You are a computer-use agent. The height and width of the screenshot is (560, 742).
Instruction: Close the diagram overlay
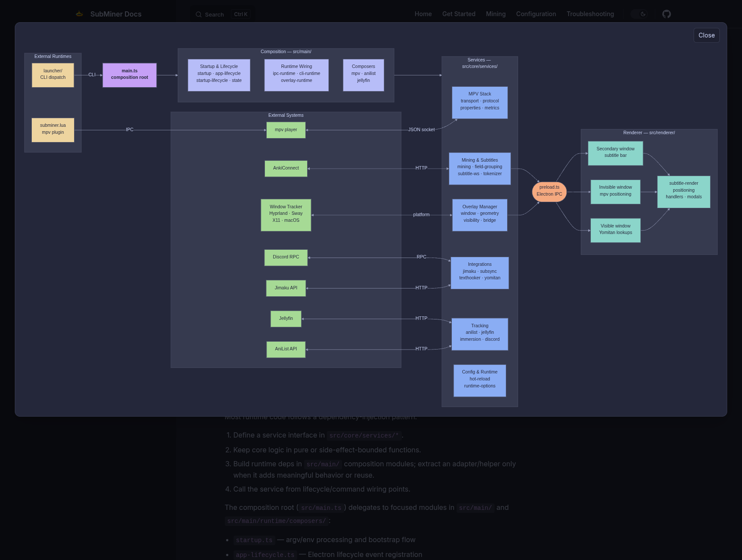706,35
